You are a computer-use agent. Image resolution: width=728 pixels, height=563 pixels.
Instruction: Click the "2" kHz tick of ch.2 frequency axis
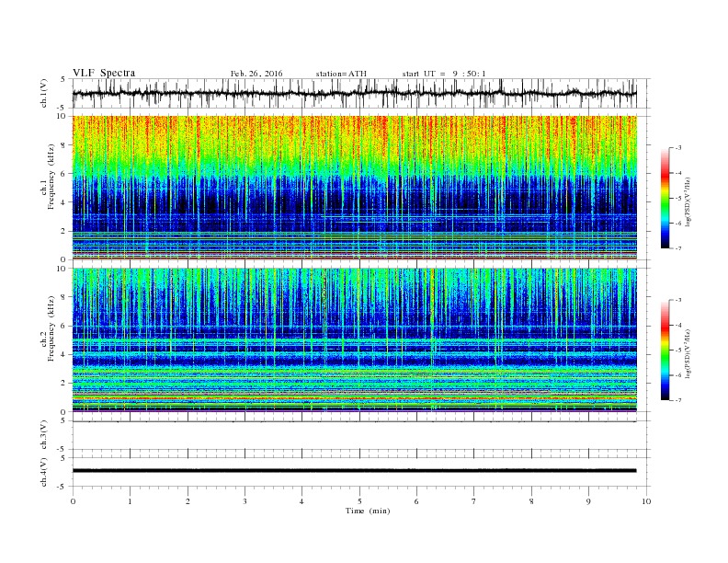[x=64, y=384]
